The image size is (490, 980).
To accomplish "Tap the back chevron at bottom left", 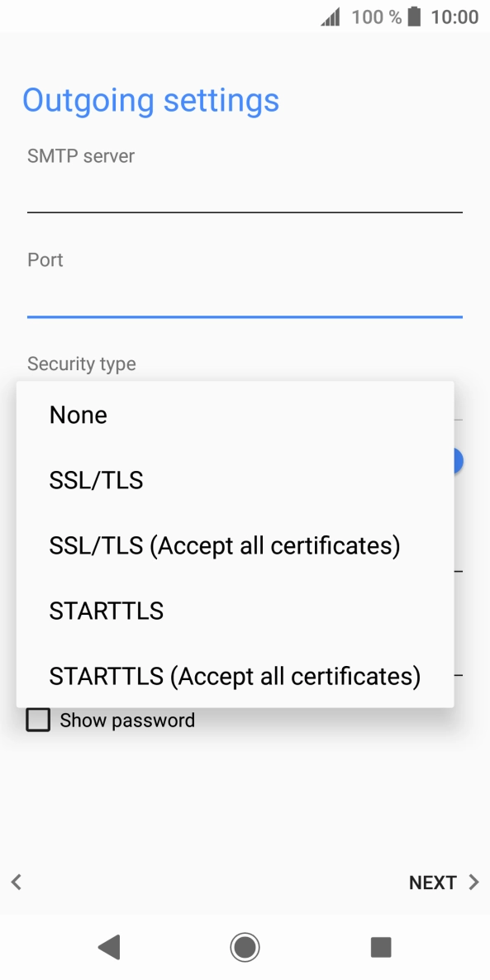I will pyautogui.click(x=16, y=882).
